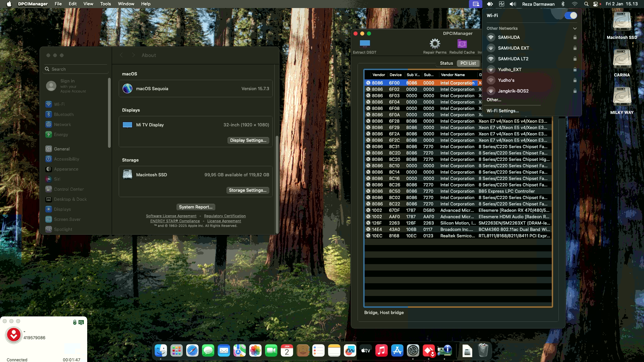
Task: Collapse the Other Networks section
Action: [575, 28]
